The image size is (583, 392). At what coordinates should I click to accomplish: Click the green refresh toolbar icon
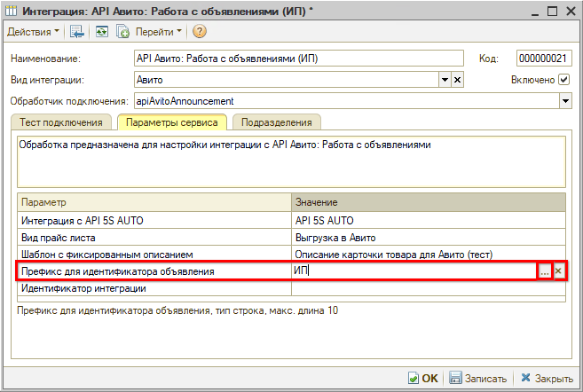pos(100,32)
